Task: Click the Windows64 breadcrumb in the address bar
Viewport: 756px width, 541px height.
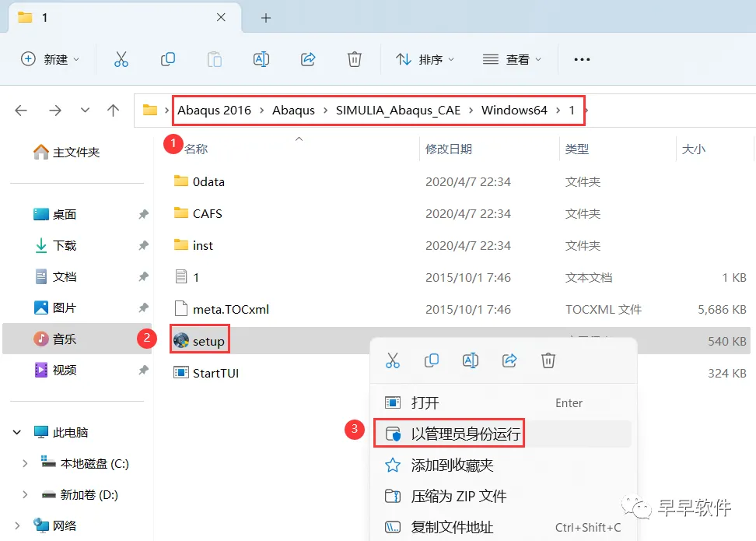Action: (514, 110)
